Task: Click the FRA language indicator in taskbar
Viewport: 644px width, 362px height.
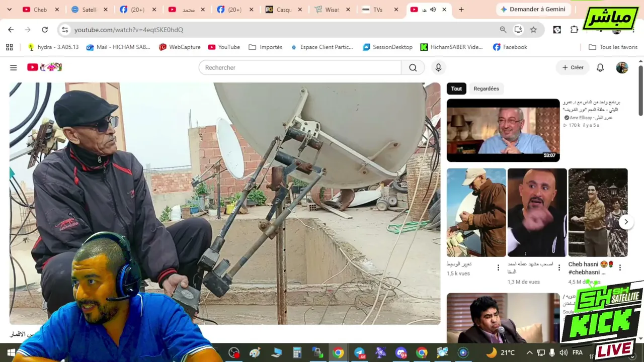Action: [x=578, y=352]
